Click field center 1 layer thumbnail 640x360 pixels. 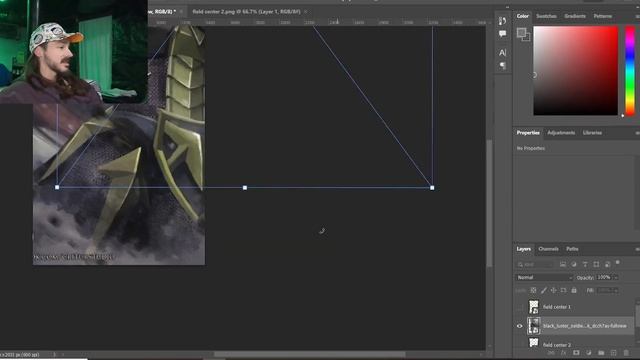533,307
